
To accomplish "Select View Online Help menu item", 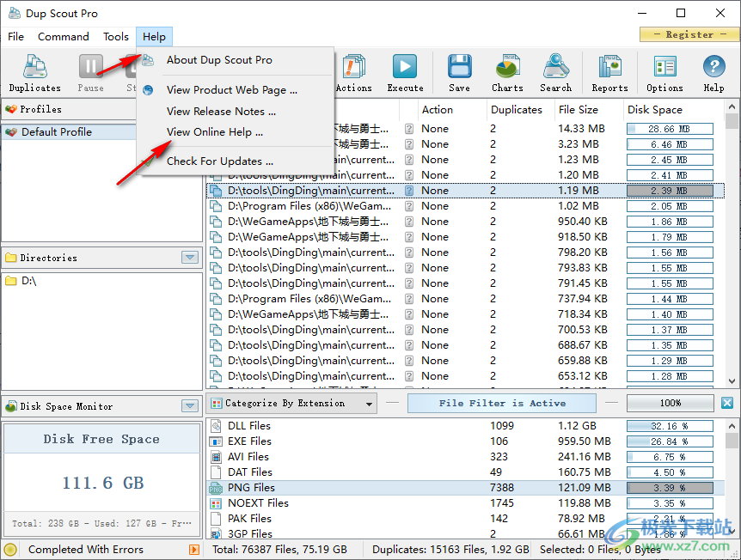I will point(236,132).
